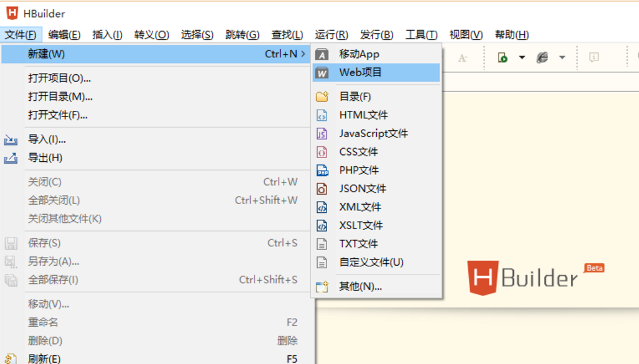Click the HTML文件 label
The height and width of the screenshot is (364, 639).
pos(364,115)
